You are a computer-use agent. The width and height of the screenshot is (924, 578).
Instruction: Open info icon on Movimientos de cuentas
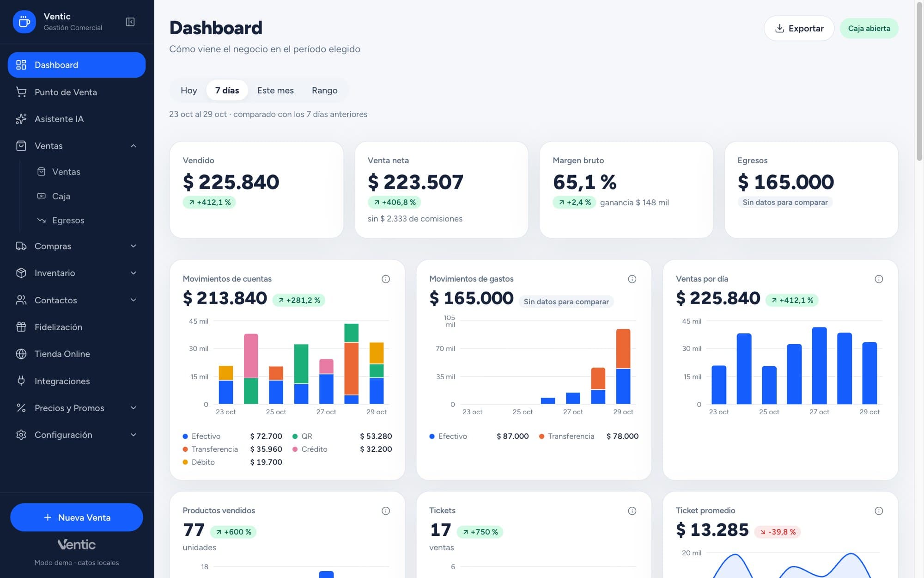[386, 279]
